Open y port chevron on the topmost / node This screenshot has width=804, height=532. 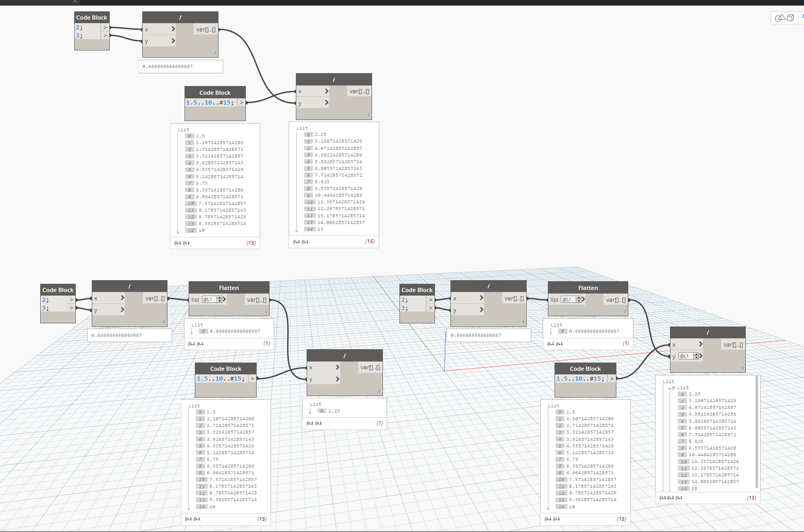tap(173, 41)
